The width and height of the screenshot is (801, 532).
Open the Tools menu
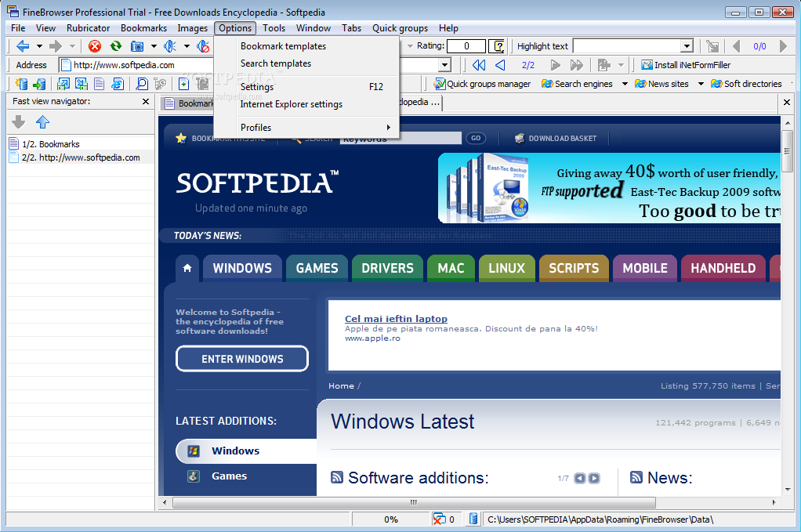click(x=274, y=28)
